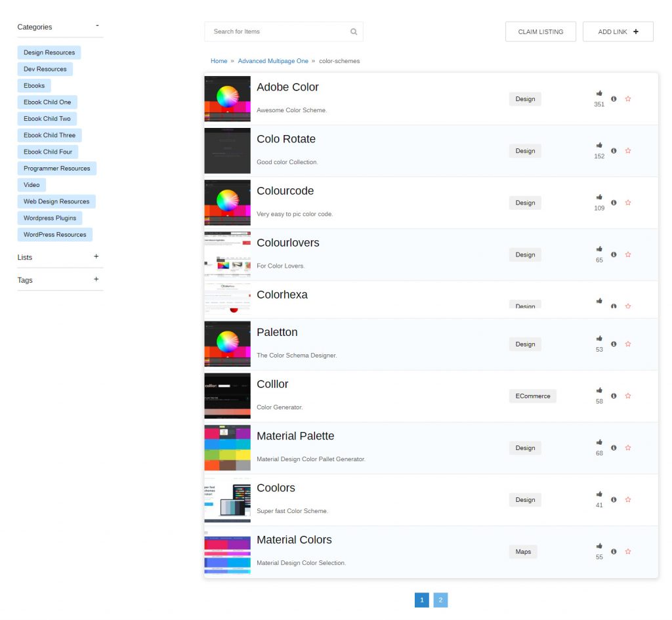Open info for Coolors
This screenshot has width=672, height=620.
pos(614,499)
